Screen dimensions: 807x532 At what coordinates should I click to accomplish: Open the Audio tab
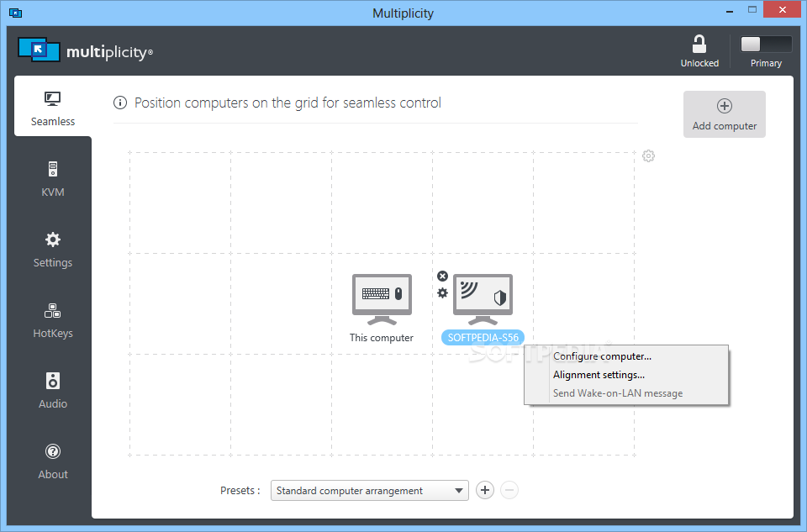click(52, 391)
